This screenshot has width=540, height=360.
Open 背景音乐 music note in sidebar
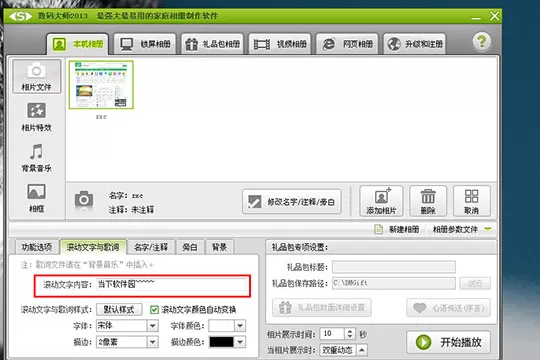[37, 157]
